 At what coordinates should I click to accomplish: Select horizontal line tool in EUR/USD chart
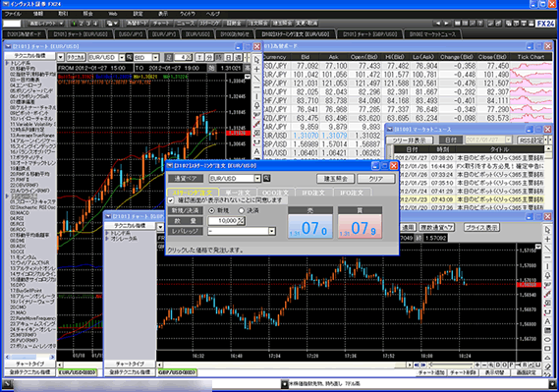click(256, 87)
